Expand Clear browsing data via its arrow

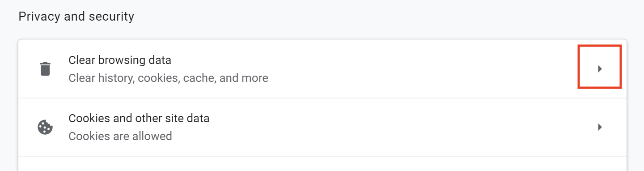(600, 69)
